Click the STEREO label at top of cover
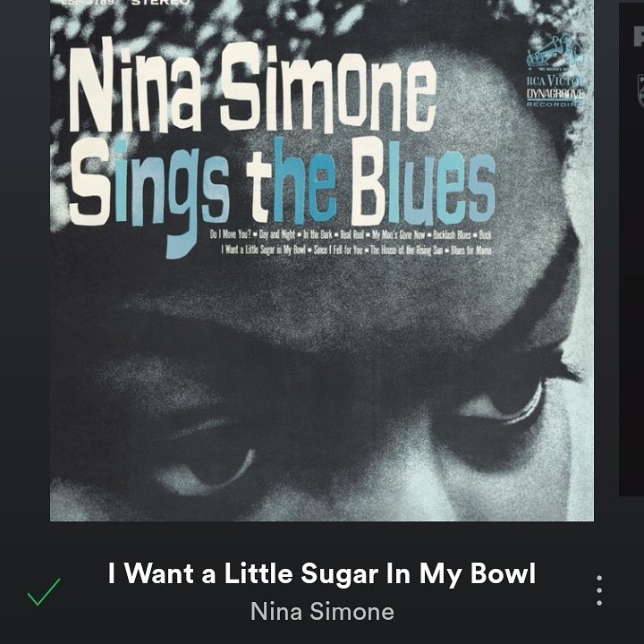This screenshot has width=644, height=644. pyautogui.click(x=160, y=2)
